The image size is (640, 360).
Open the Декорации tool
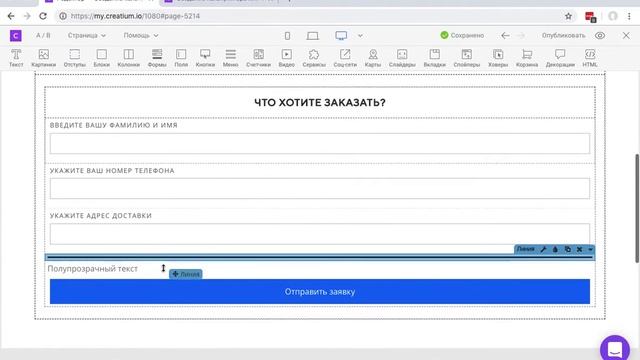pos(560,58)
